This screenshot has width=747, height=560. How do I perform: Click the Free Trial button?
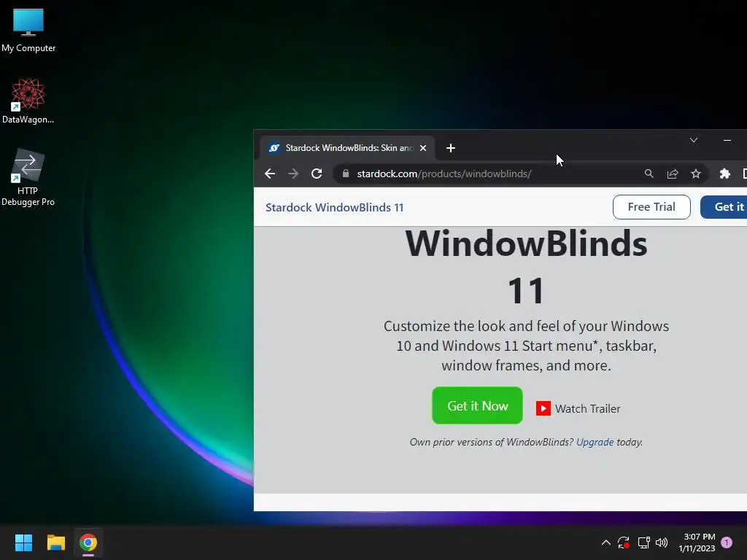point(651,206)
